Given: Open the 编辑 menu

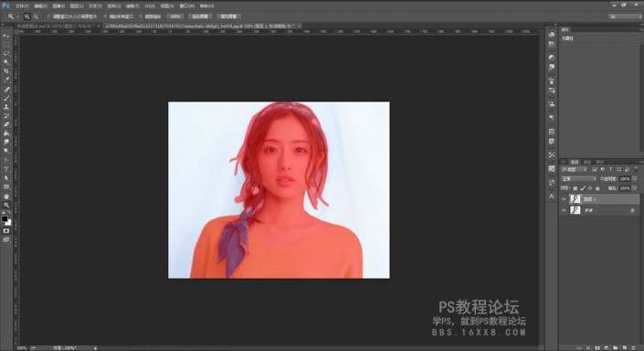Looking at the screenshot, I should click(41, 6).
